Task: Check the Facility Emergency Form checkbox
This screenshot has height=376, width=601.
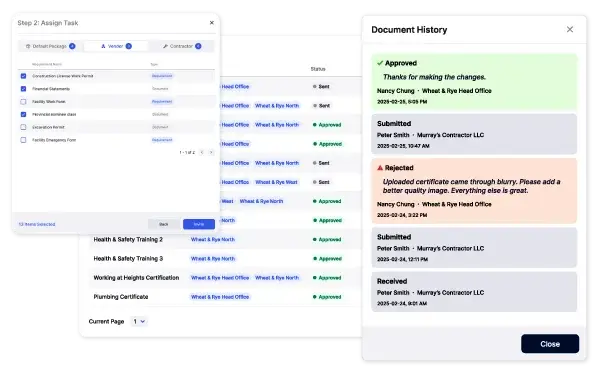Action: tap(23, 140)
